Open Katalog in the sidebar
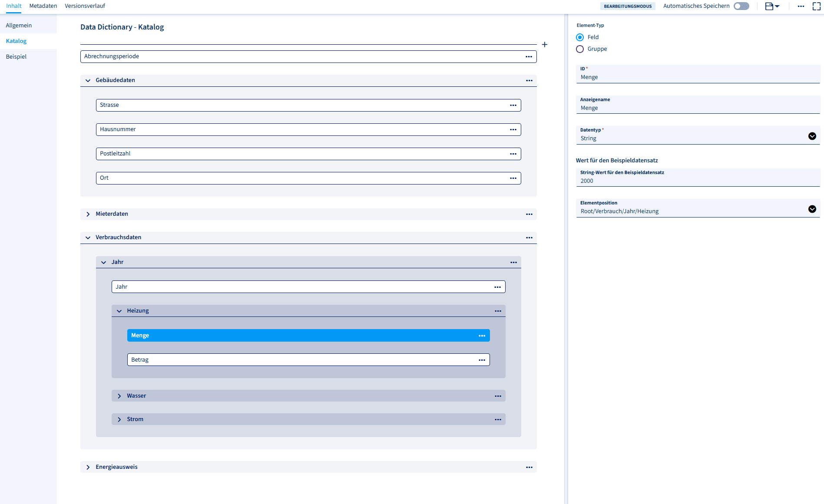824x504 pixels. pos(28,41)
